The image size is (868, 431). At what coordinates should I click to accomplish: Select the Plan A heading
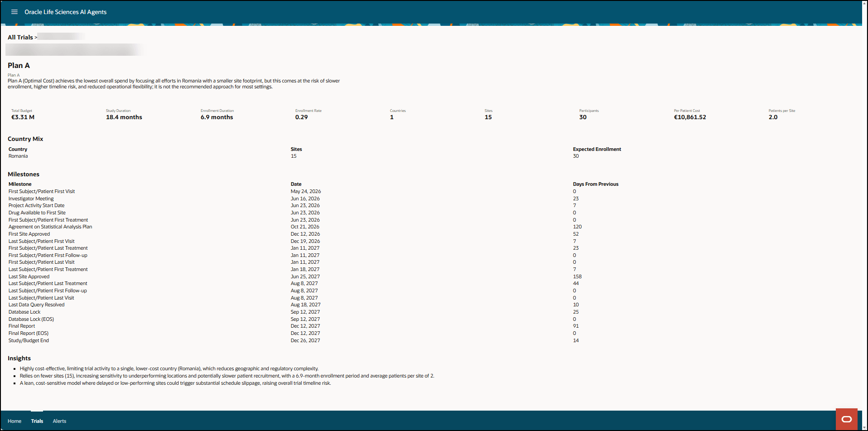click(19, 65)
